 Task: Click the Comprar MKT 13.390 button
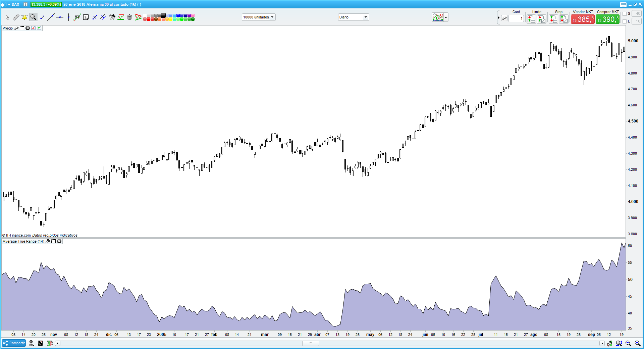pyautogui.click(x=608, y=19)
